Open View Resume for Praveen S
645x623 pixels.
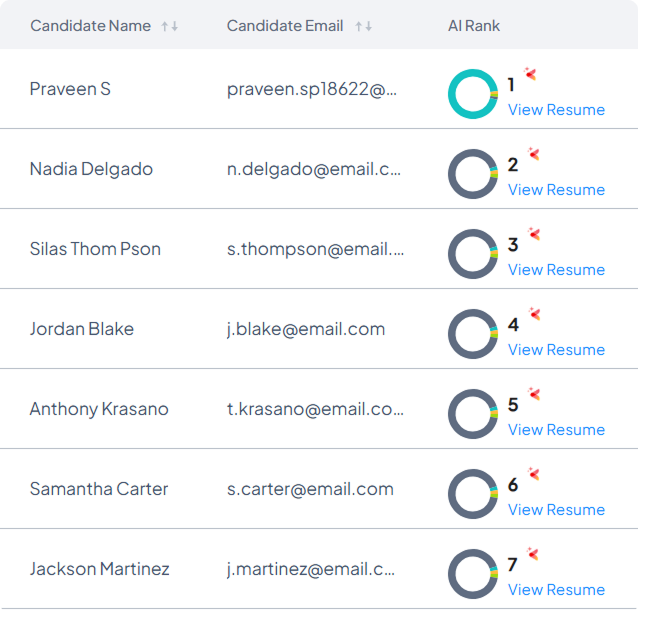556,110
